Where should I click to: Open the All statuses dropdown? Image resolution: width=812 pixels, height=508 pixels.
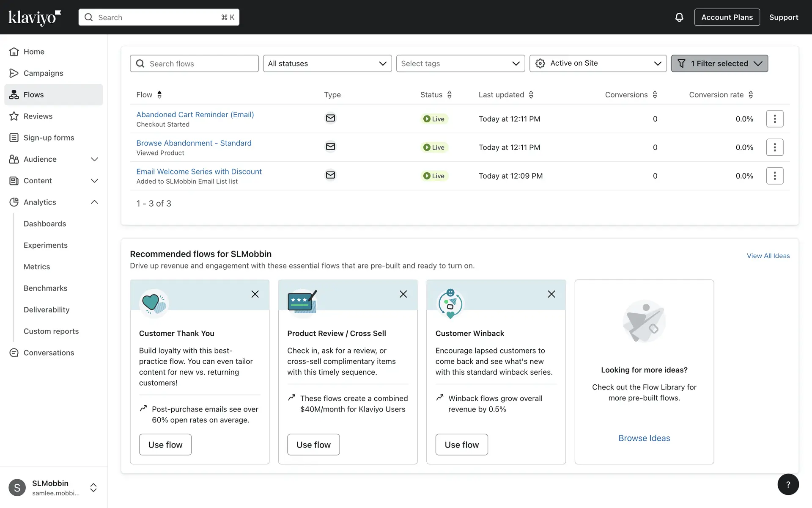click(x=327, y=63)
